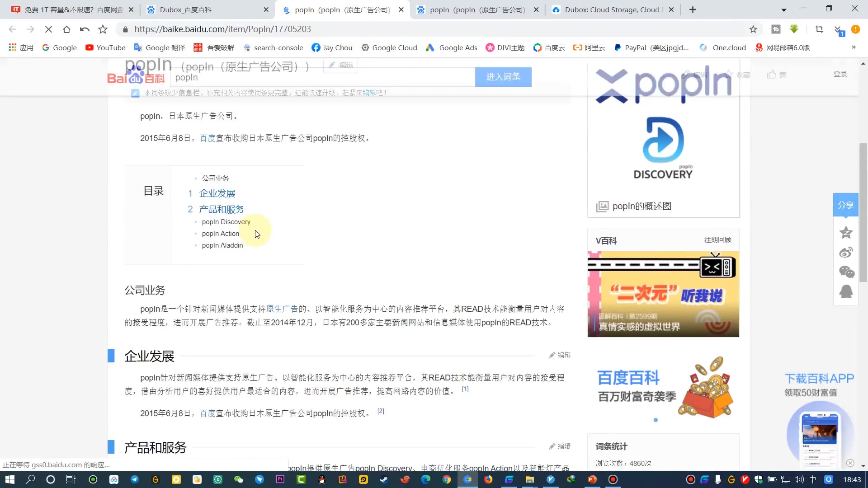The height and width of the screenshot is (488, 868).
Task: Go to the browser home page
Action: tap(66, 29)
